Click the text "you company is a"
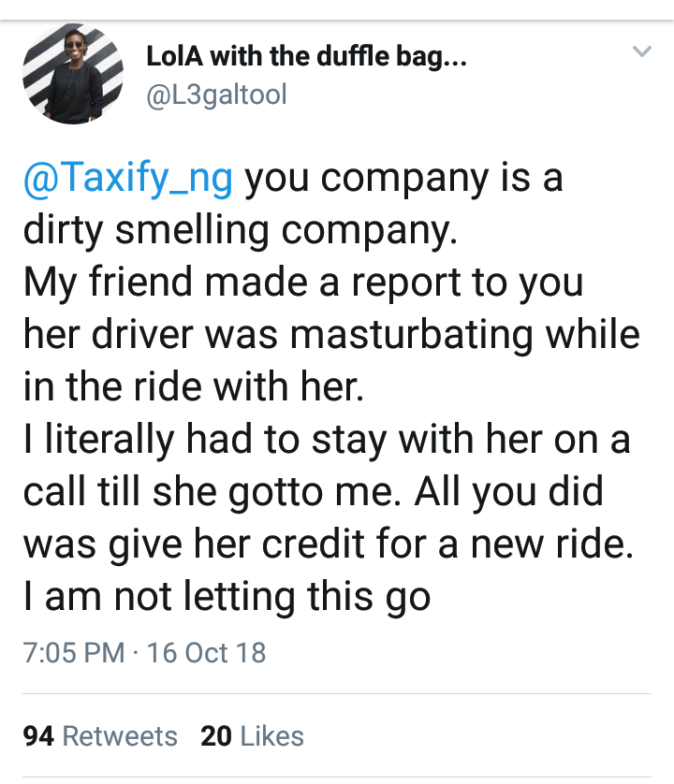The width and height of the screenshot is (674, 784). [x=404, y=178]
